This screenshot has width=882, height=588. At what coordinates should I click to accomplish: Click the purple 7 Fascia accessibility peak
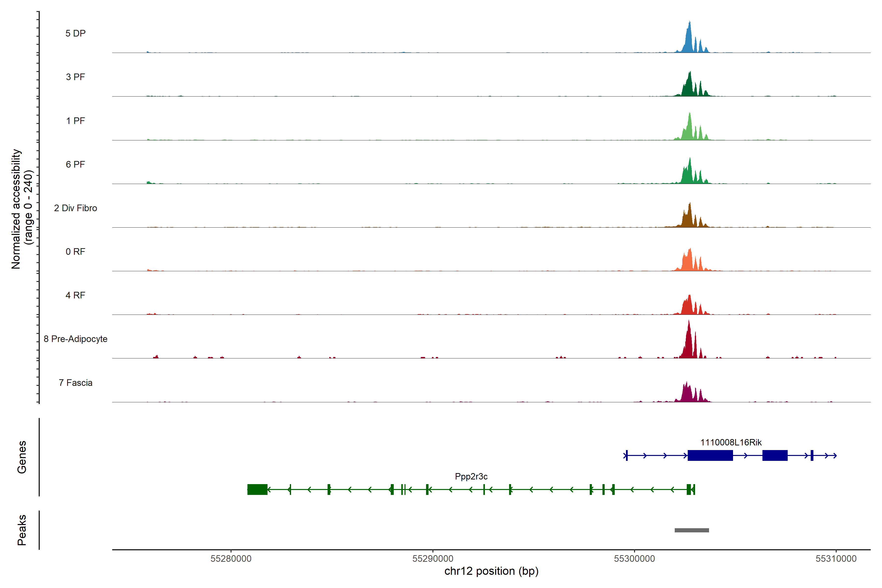[x=687, y=394]
